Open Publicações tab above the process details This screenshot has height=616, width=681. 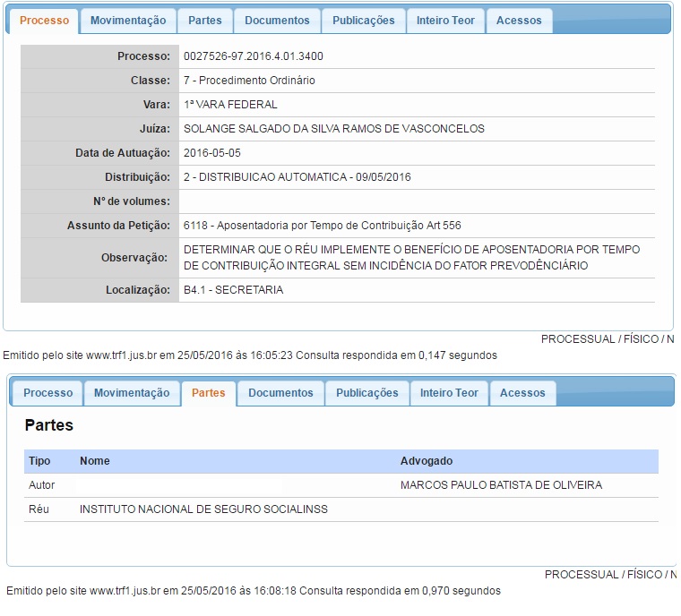(x=363, y=21)
